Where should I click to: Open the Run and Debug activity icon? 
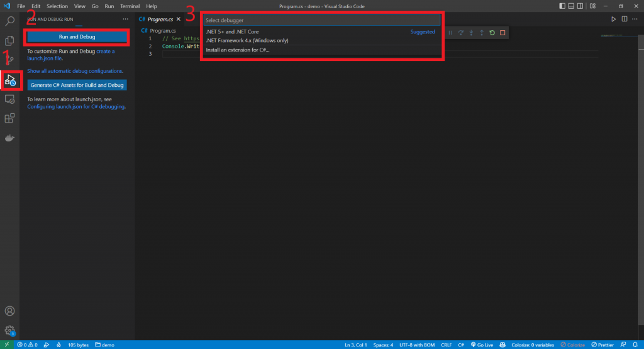point(10,80)
